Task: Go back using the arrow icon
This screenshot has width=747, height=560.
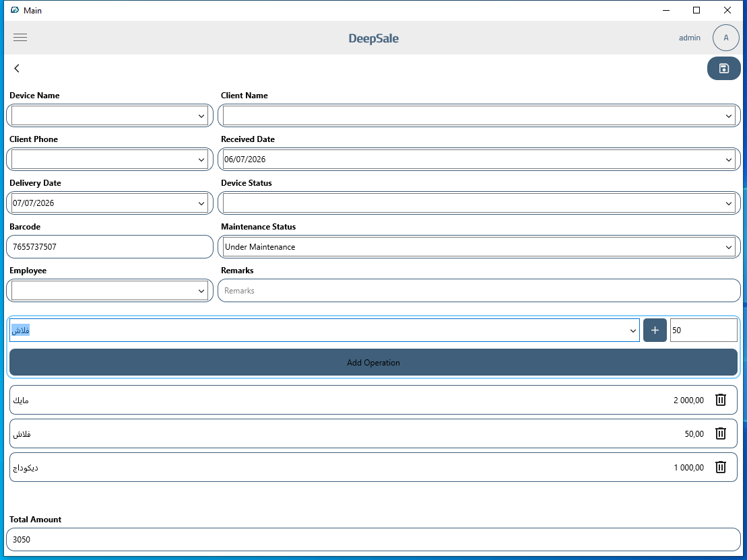Action: [17, 68]
